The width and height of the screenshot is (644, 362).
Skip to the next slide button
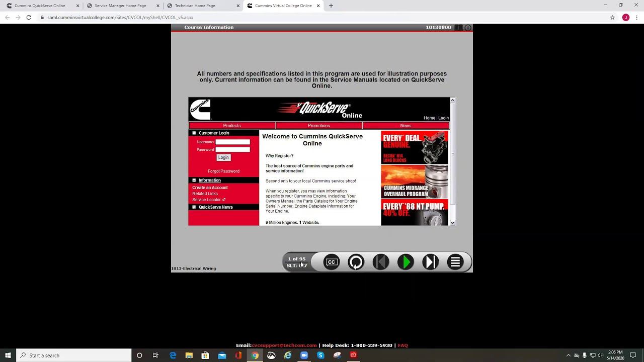[430, 262]
